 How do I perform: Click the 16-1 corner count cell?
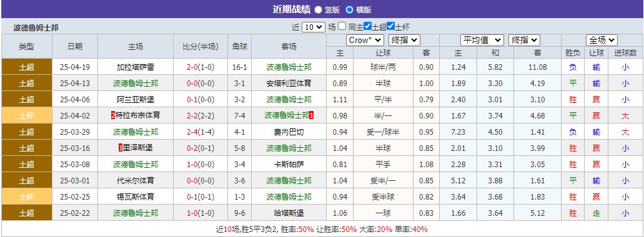pyautogui.click(x=240, y=67)
